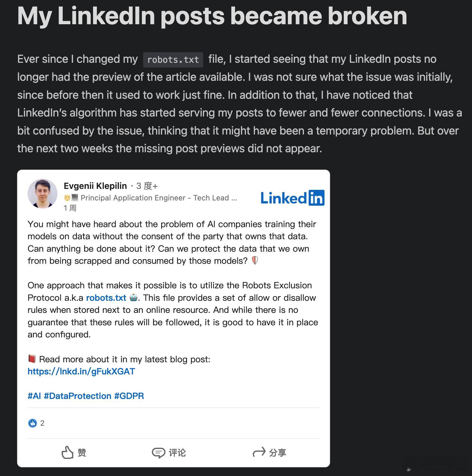The height and width of the screenshot is (476, 472).
Task: Open the https://lnkd.in/gFukXGAT link
Action: (x=81, y=371)
